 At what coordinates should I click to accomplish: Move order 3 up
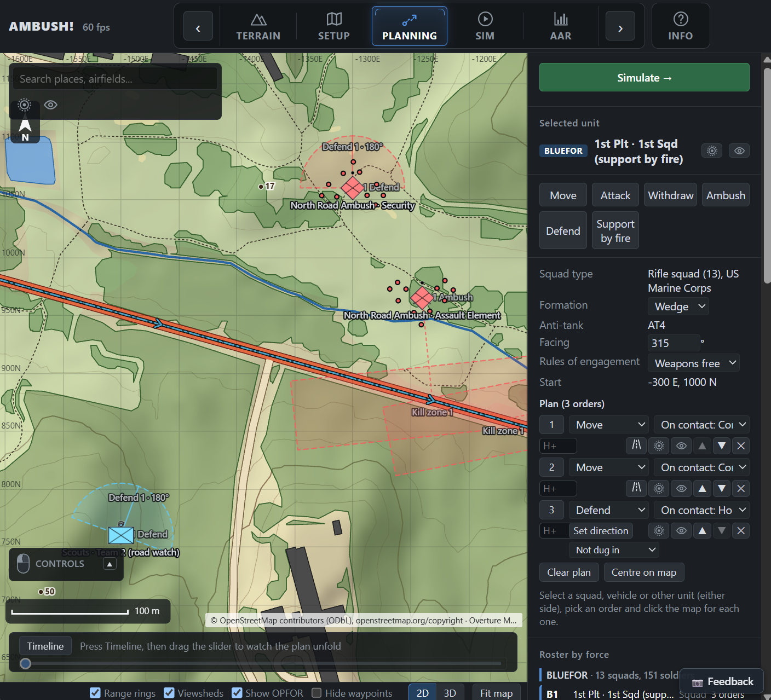coord(702,530)
